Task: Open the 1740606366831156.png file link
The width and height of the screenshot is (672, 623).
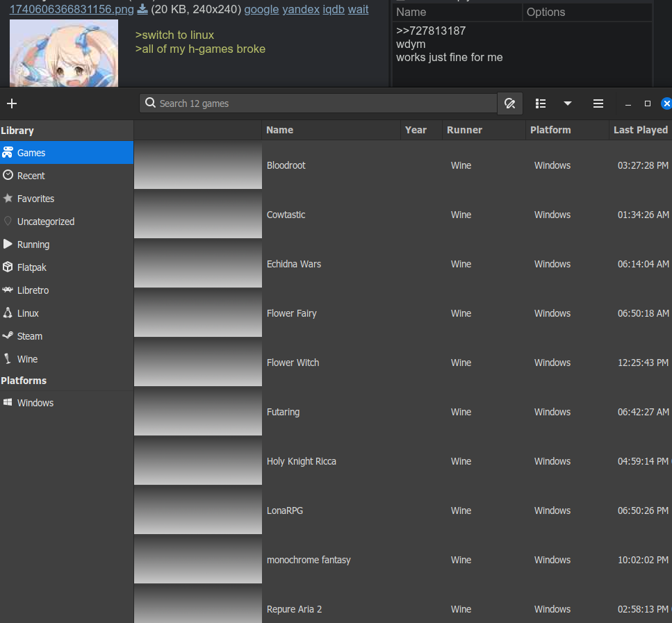Action: 72,9
